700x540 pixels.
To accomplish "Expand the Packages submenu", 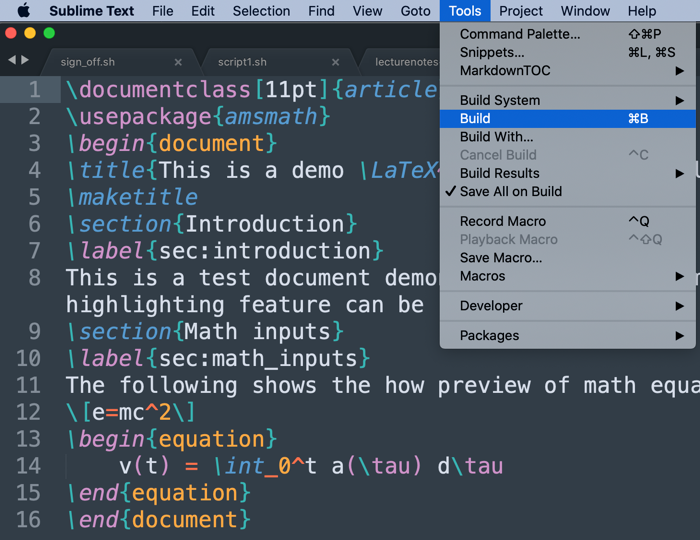I will [567, 336].
